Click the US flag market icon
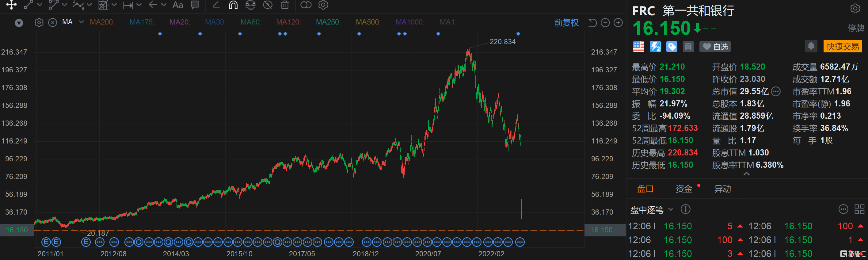Screen dimensions: 868x260 pos(638,47)
